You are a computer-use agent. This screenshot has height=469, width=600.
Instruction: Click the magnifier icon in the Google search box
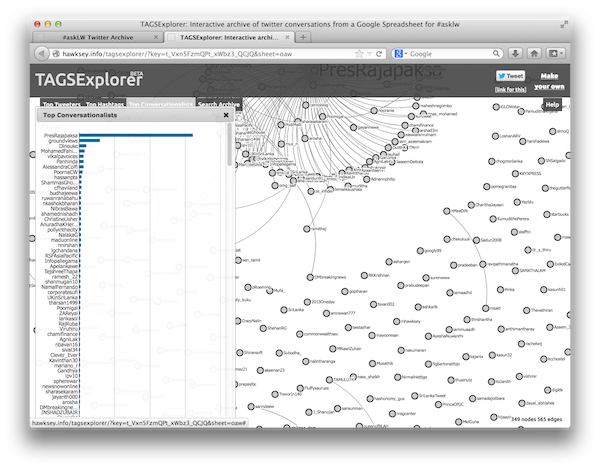pos(496,54)
